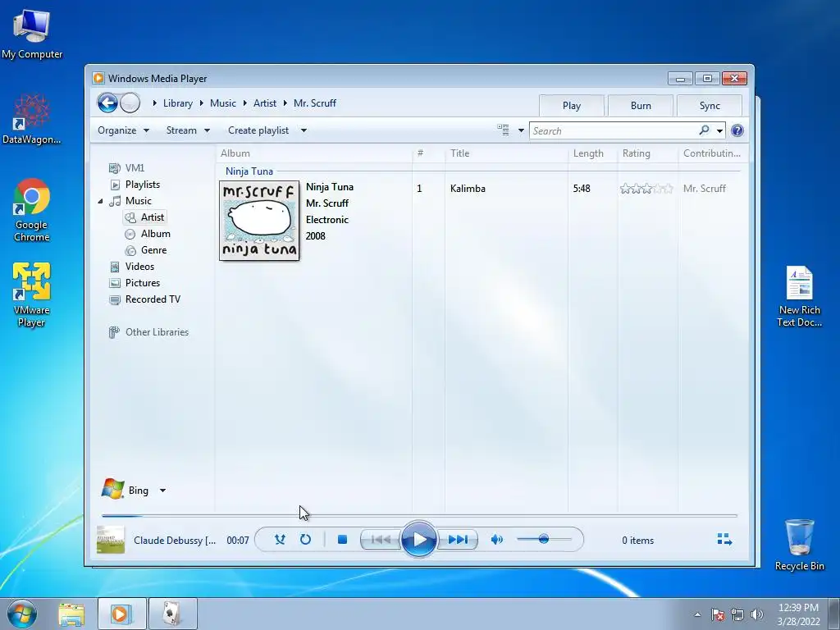Select the Kalimba track title

(x=468, y=189)
